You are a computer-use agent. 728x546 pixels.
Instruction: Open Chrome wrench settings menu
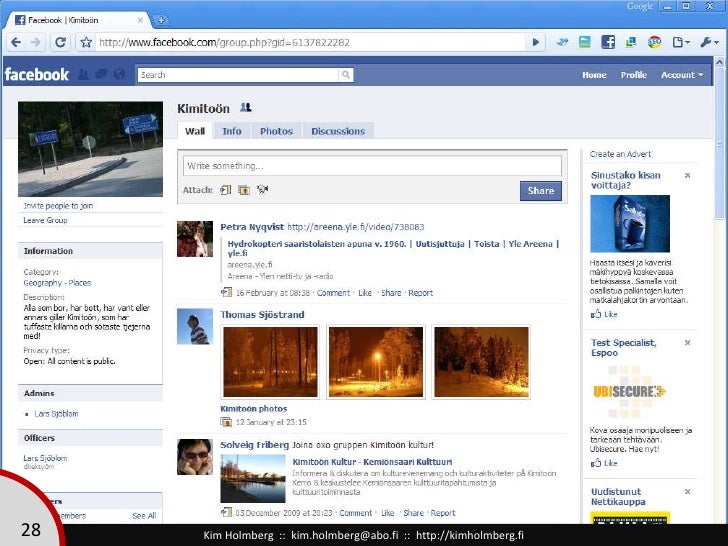point(707,42)
